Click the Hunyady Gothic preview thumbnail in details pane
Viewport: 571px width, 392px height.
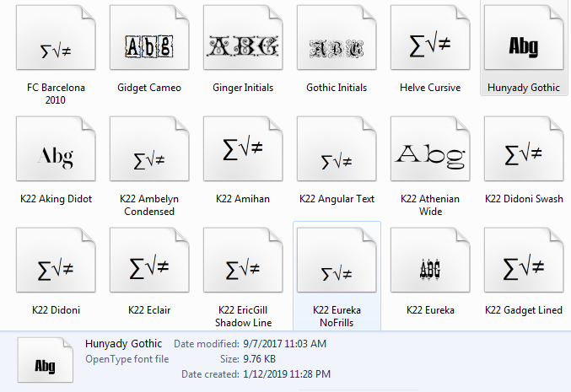(x=46, y=360)
